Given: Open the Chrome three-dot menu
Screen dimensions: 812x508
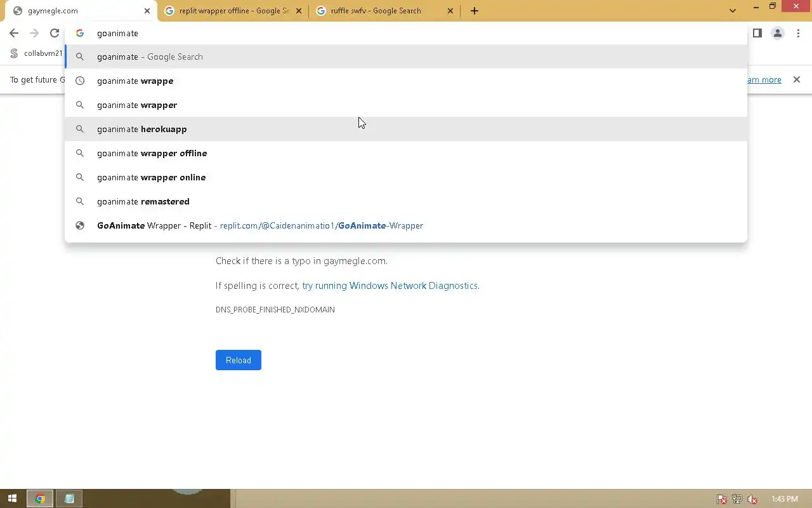Looking at the screenshot, I should pos(797,33).
